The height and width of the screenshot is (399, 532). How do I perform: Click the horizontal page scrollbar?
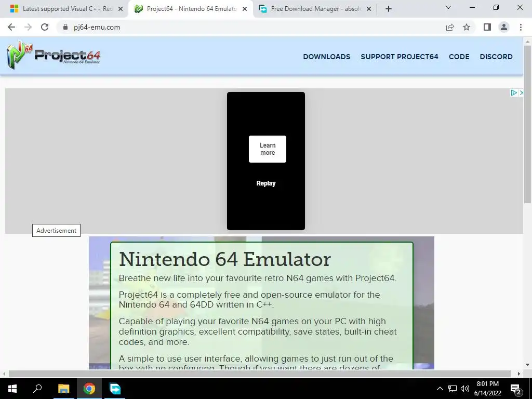tap(260, 374)
